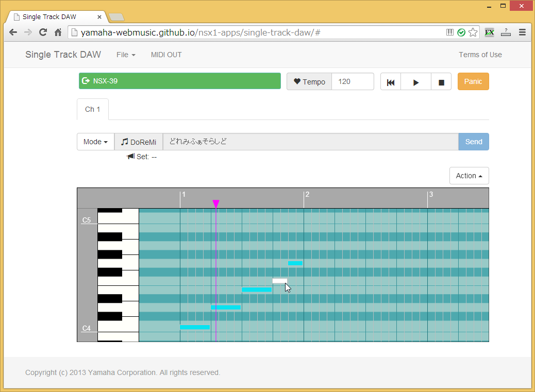
Task: Click the rewind to start button
Action: point(391,82)
